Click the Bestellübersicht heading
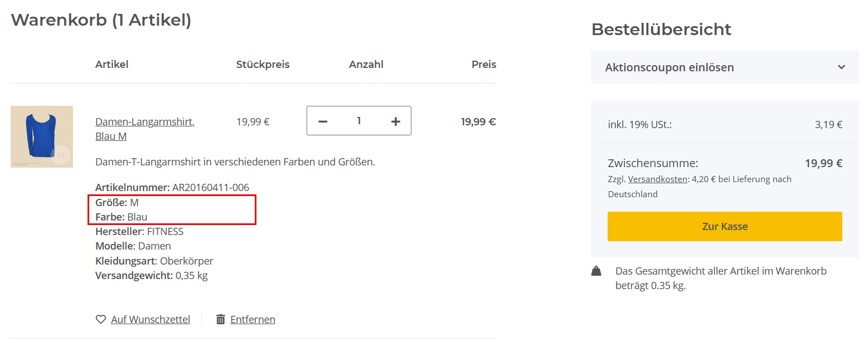868x347 pixels. click(x=661, y=29)
